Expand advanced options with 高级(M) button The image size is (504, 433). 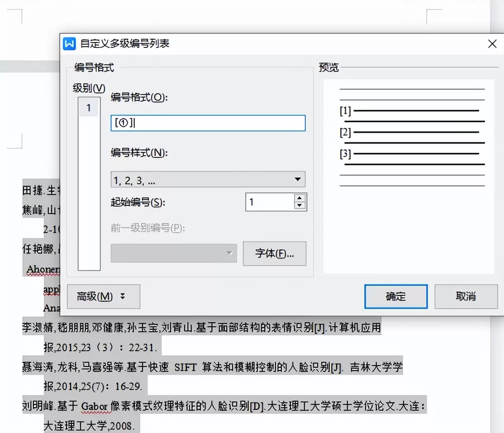[x=103, y=296]
